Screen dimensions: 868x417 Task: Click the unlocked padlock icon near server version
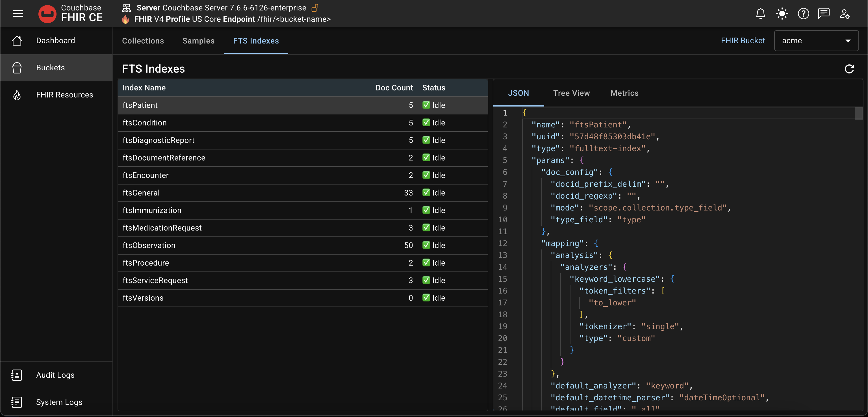315,8
